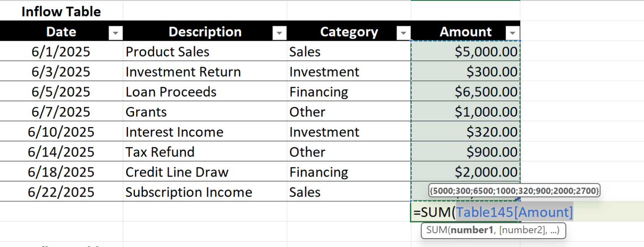Select the Inflow Table title cell
The height and width of the screenshot is (247, 644).
(x=61, y=11)
